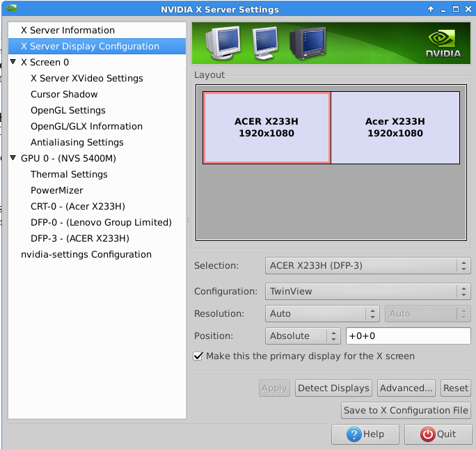Open the Position dropdown set to Absolute
This screenshot has height=449, width=476.
click(303, 336)
